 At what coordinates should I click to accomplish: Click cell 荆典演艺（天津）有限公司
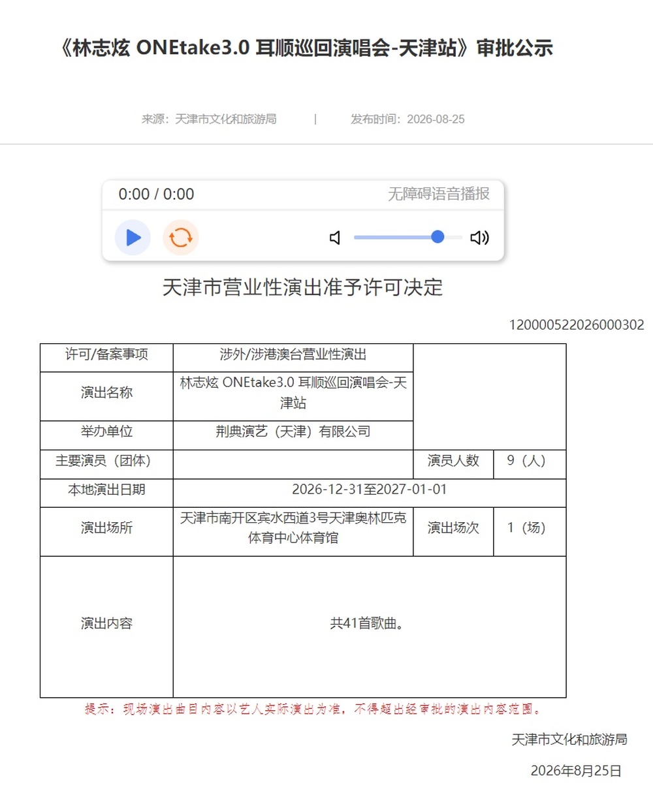293,435
